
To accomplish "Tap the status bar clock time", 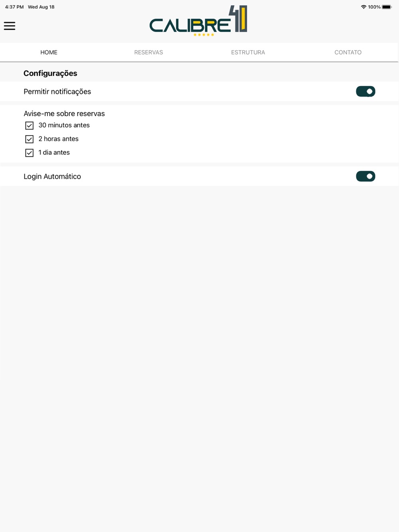I will tap(14, 7).
